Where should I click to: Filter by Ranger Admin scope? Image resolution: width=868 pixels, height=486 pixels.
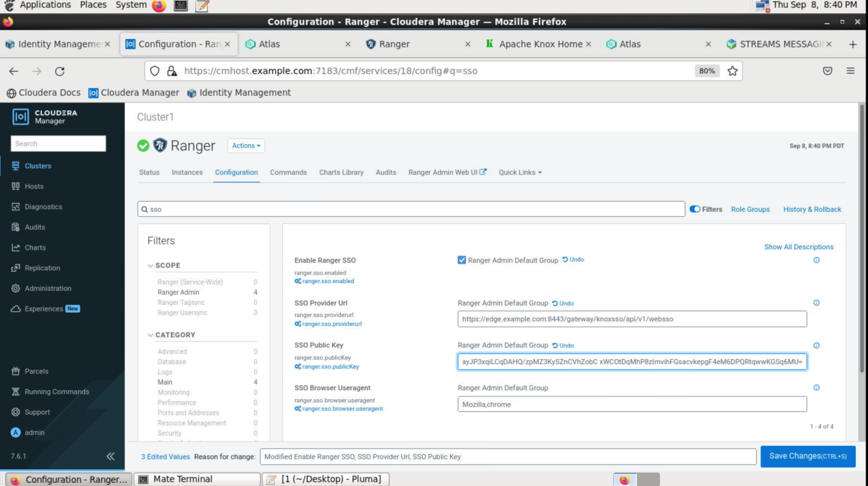(179, 292)
